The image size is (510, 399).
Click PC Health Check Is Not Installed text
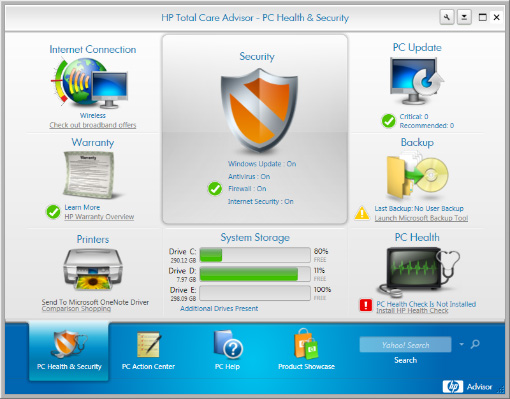point(426,304)
